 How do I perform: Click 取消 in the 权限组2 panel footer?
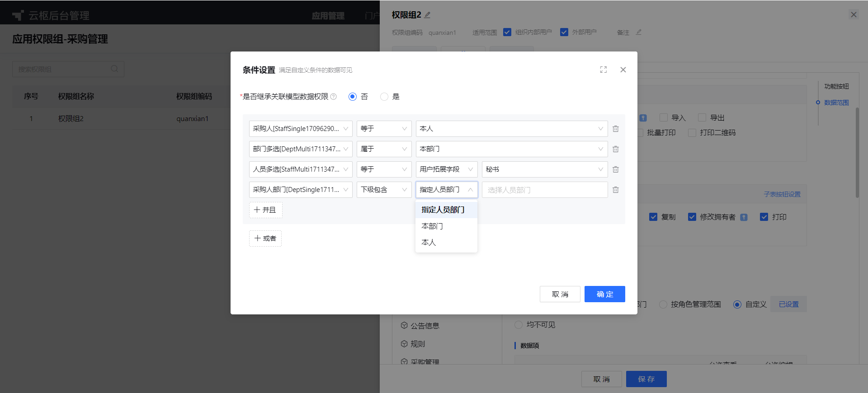[x=602, y=379]
